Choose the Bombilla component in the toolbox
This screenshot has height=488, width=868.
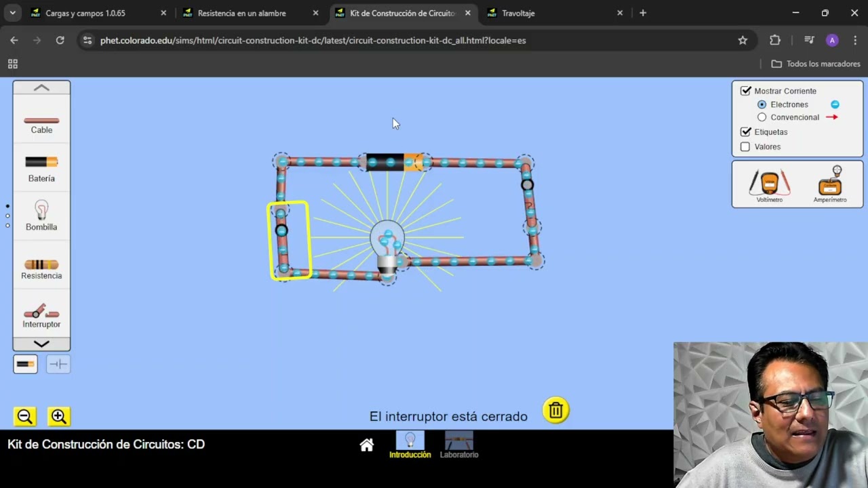[x=41, y=216]
